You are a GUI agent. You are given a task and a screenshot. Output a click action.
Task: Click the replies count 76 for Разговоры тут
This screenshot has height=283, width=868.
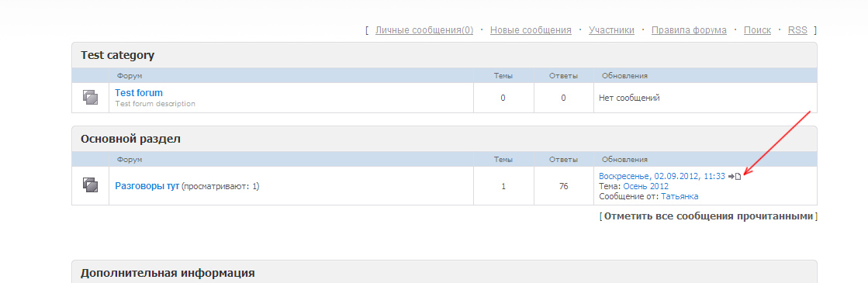point(563,186)
